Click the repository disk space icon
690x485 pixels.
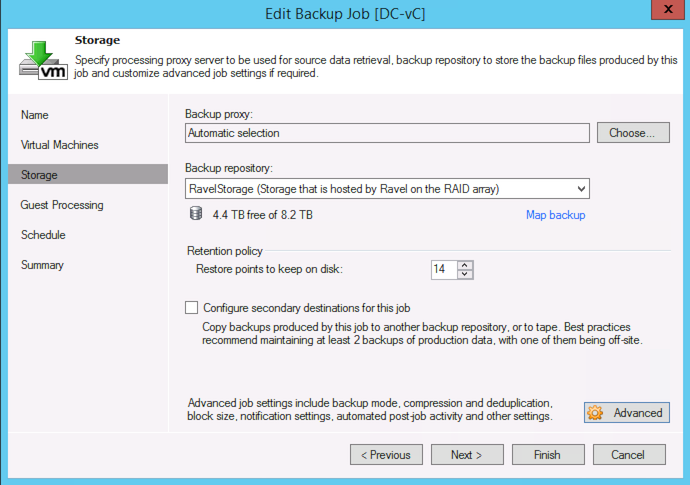(x=196, y=214)
